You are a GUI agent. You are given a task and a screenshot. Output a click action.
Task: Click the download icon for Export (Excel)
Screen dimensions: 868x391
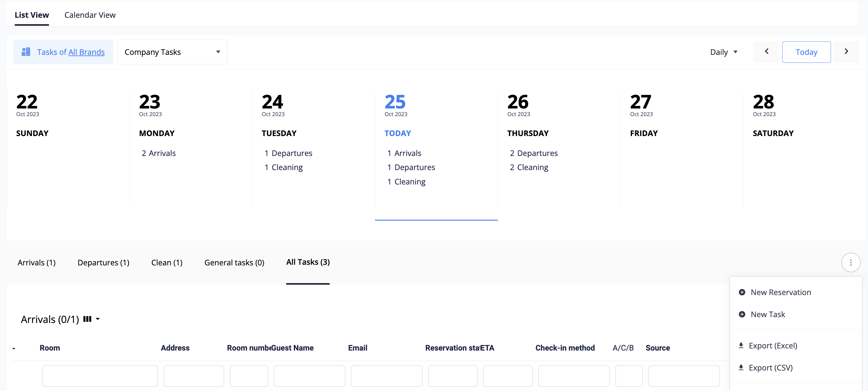point(741,345)
